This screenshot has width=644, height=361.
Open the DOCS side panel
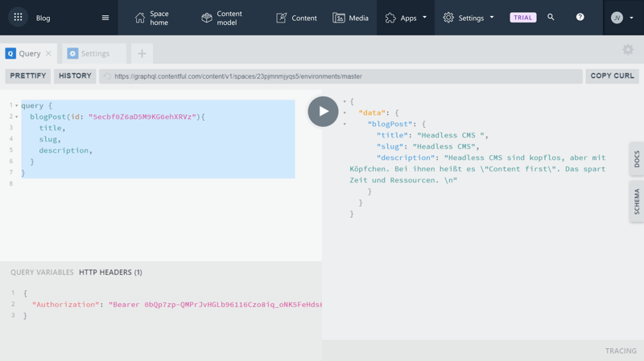(637, 158)
